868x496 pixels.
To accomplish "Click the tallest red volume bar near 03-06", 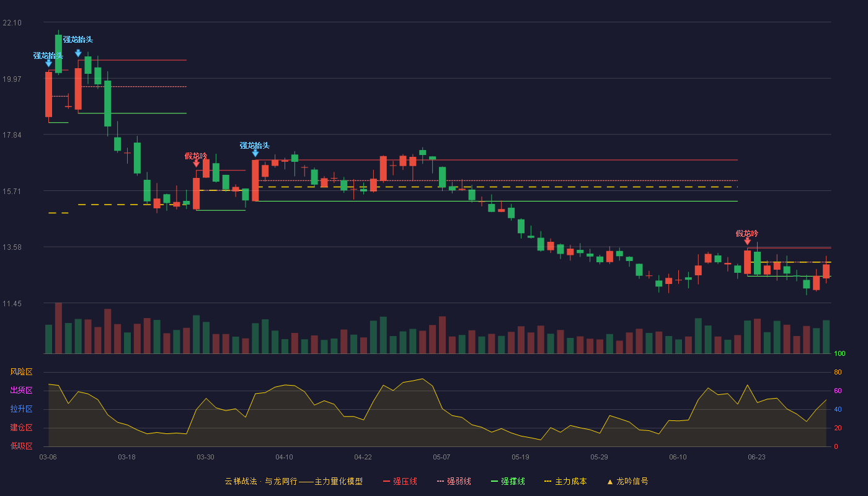I will tap(58, 328).
